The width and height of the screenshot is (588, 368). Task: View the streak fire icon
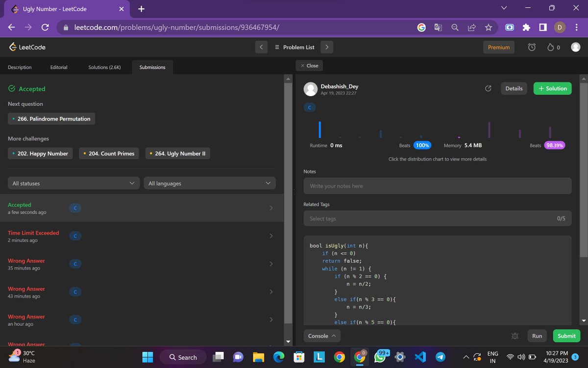point(550,47)
